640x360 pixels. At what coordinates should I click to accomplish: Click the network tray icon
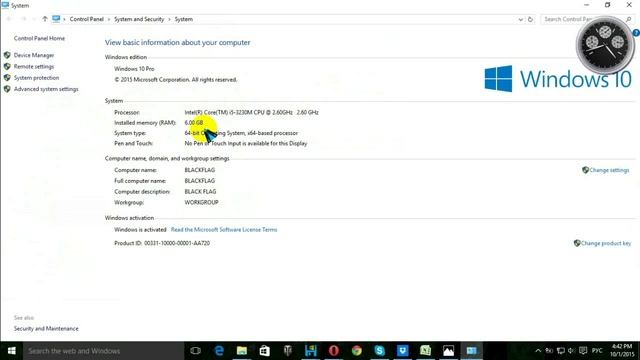click(x=561, y=351)
